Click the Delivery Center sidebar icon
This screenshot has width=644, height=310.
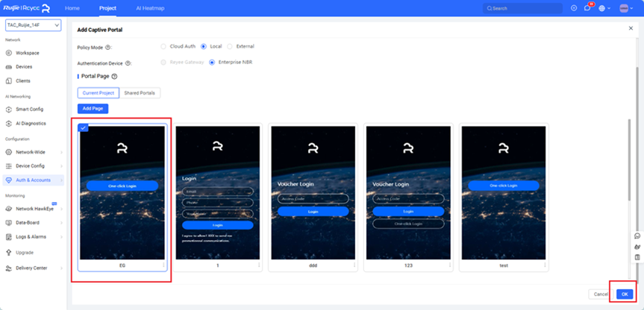(9, 268)
